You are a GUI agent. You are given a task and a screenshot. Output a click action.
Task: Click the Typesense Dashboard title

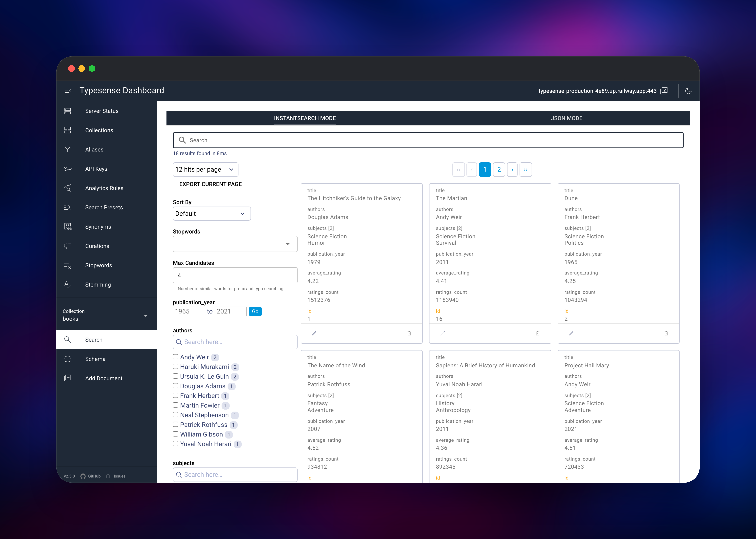tap(122, 90)
